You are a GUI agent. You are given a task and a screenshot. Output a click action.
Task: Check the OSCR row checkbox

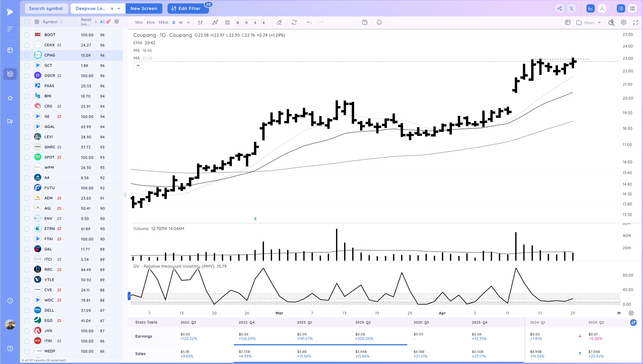click(27, 76)
